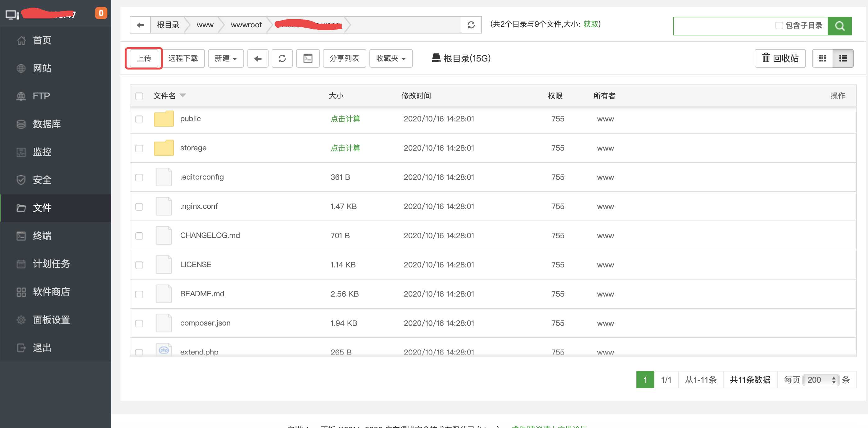Click 点击计算 for public folder size
This screenshot has height=428, width=868.
(x=346, y=119)
